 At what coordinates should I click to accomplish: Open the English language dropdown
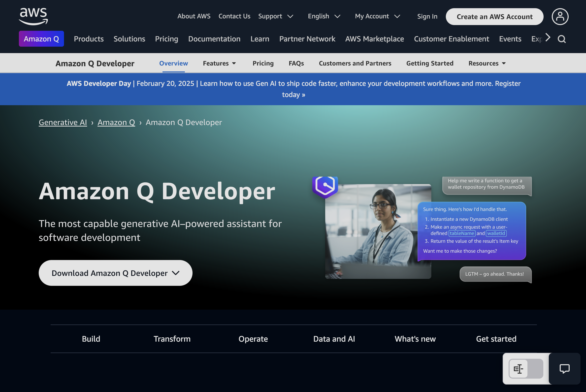(x=324, y=16)
